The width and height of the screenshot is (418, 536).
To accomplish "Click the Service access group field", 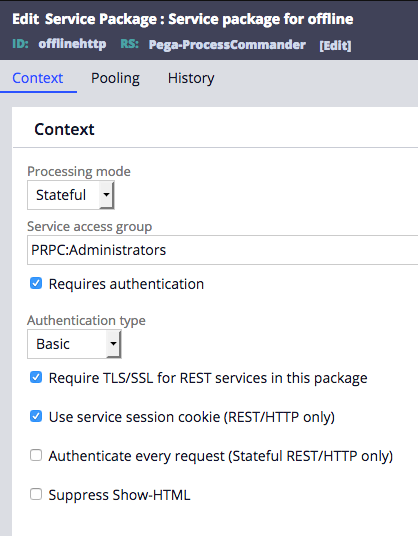I will click(x=223, y=250).
